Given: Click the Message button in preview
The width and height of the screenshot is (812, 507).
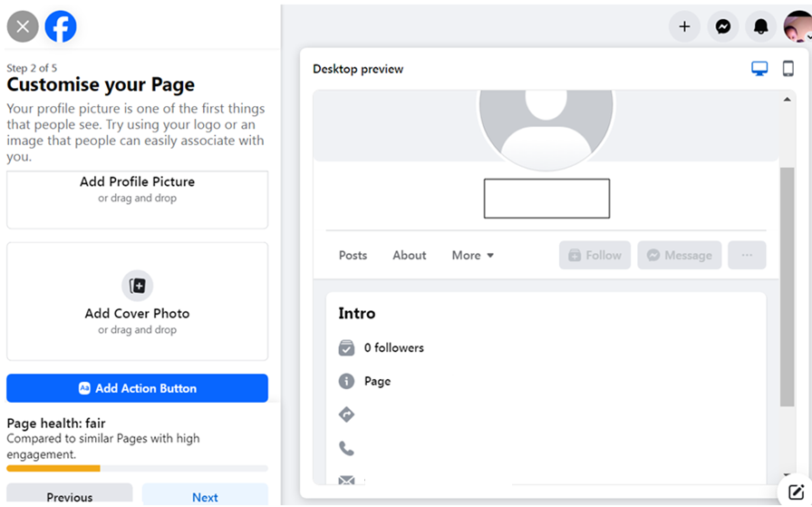Looking at the screenshot, I should 680,255.
